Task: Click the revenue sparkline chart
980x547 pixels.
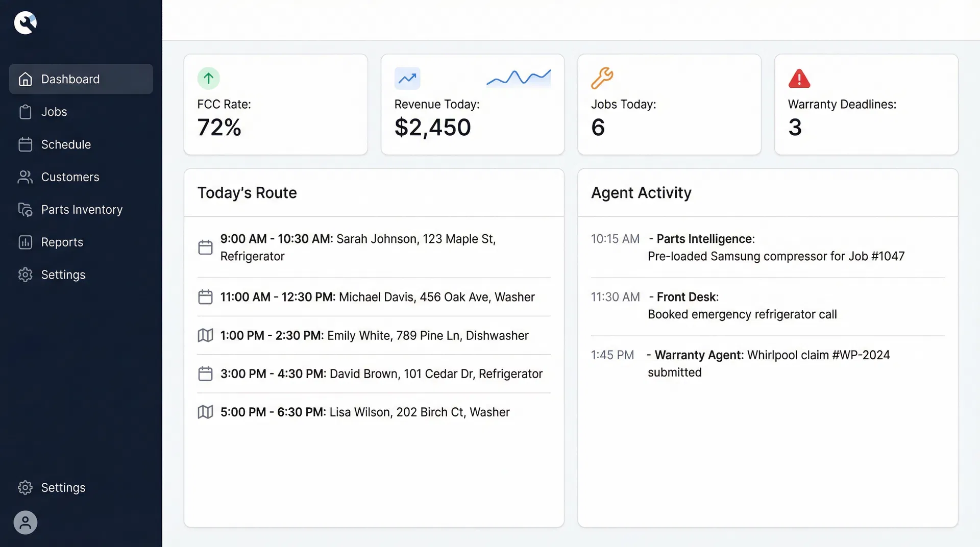Action: coord(518,78)
